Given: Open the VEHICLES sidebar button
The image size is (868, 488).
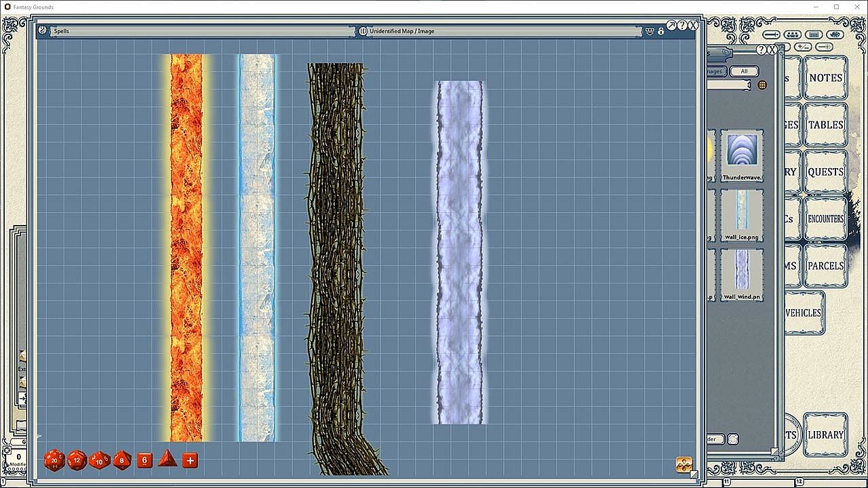Looking at the screenshot, I should [804, 312].
